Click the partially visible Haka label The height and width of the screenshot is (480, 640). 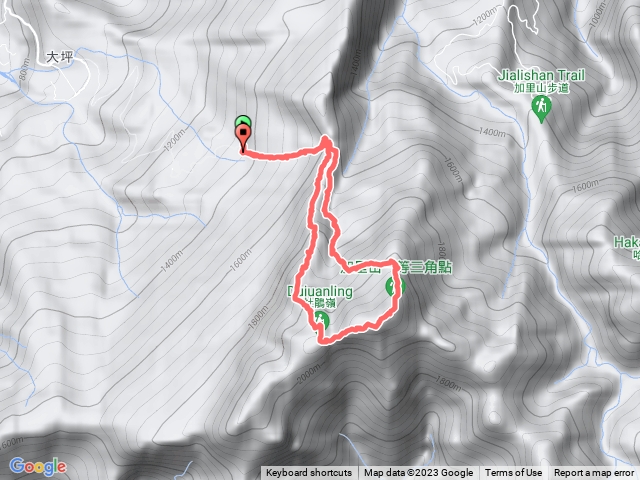(627, 242)
